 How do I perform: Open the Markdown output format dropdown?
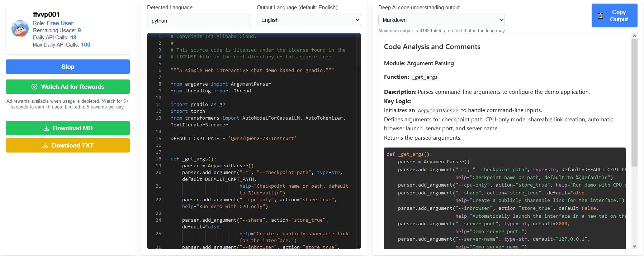[x=441, y=20]
